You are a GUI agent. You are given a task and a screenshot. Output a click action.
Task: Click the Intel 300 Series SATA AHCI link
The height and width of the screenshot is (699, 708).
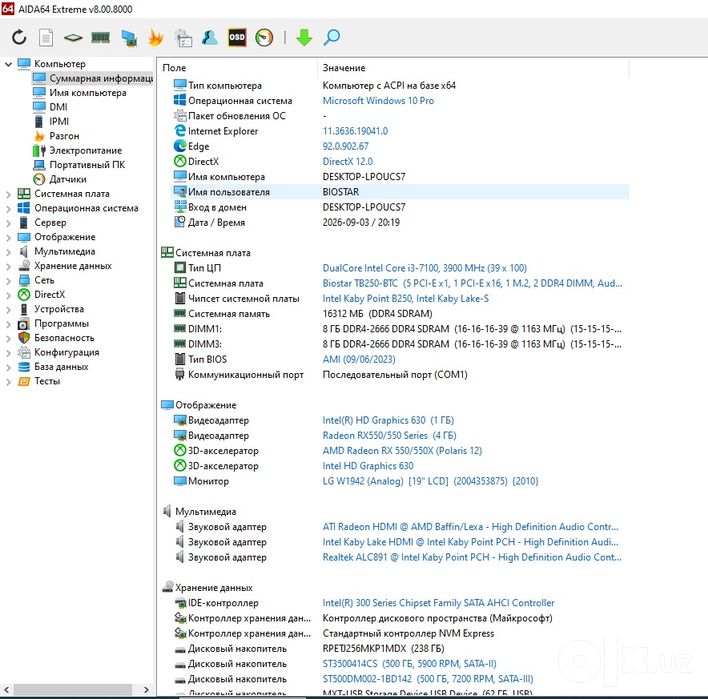[x=438, y=603]
